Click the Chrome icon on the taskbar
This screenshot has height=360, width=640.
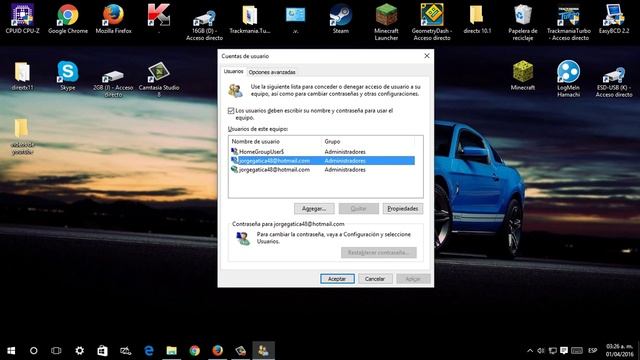(x=195, y=350)
